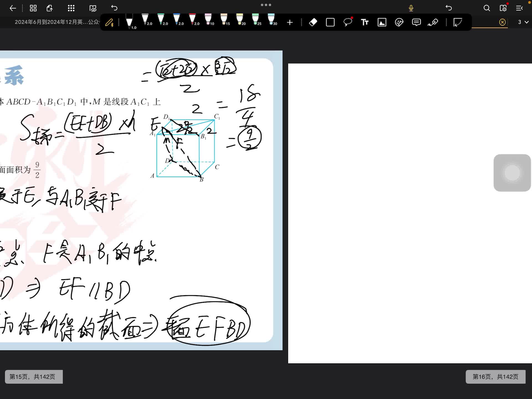Open the sticker tool

399,22
